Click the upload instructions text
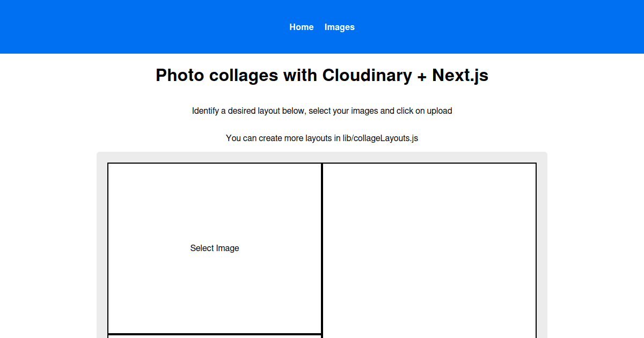The width and height of the screenshot is (644, 338). tap(322, 111)
